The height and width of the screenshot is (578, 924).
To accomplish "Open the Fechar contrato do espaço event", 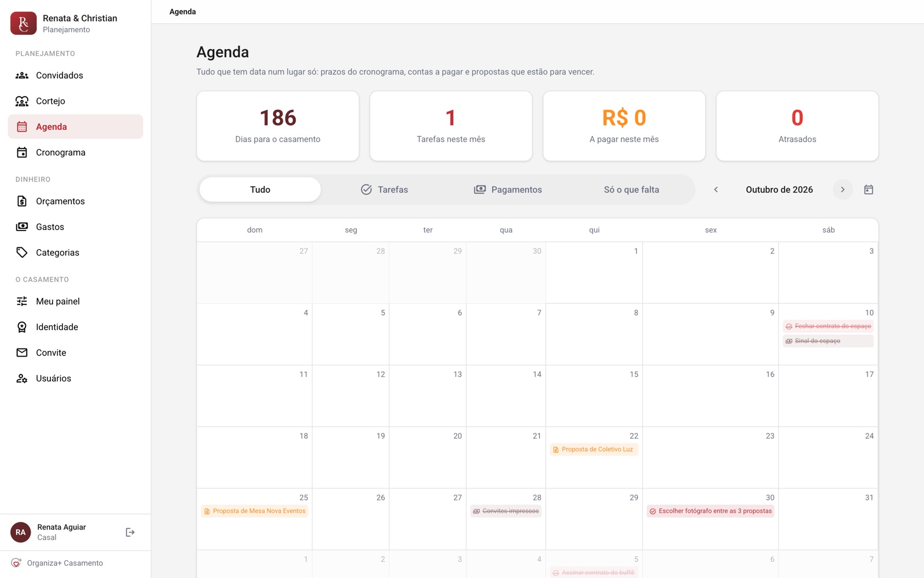I will click(x=828, y=327).
